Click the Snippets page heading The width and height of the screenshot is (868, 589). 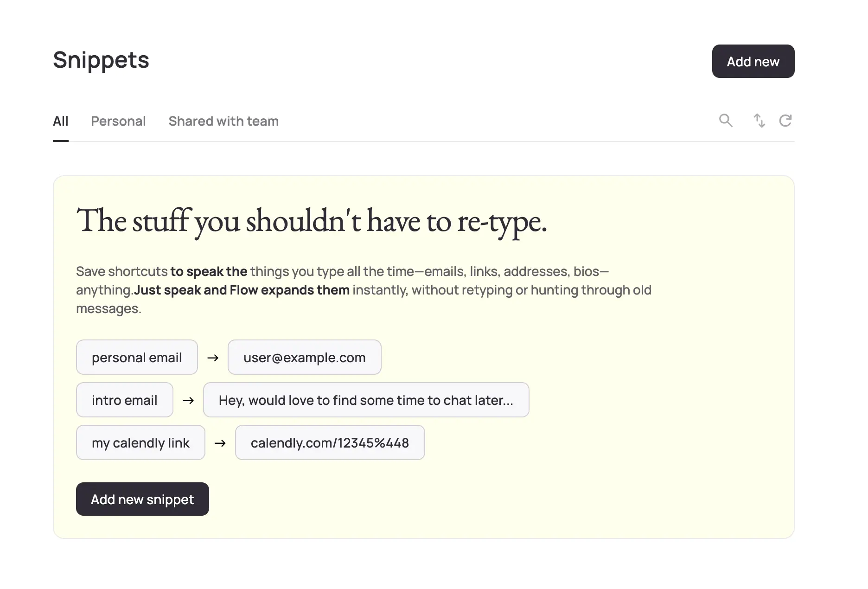(x=101, y=59)
